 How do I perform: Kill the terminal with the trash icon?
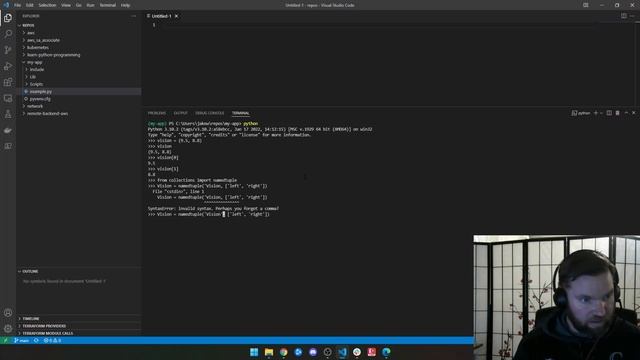point(618,113)
